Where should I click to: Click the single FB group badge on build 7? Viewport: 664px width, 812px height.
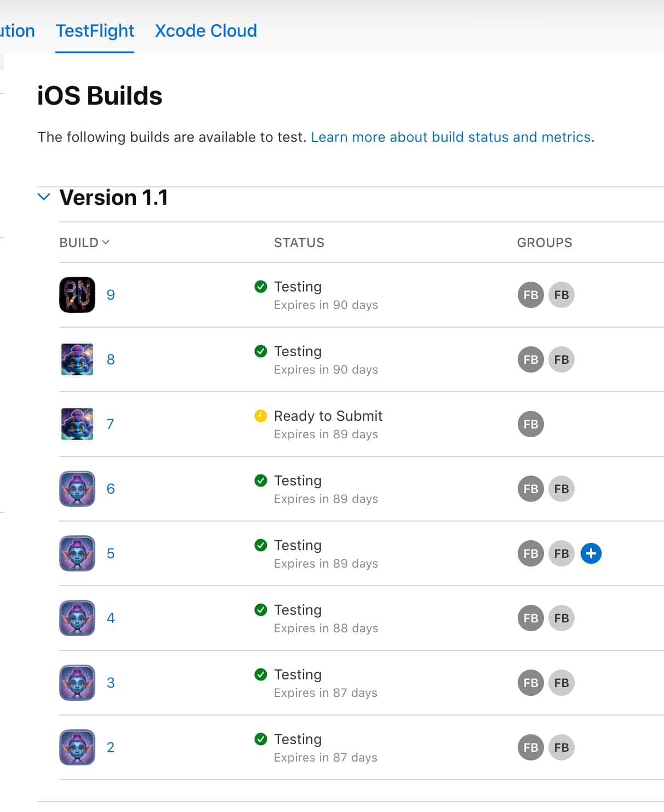530,424
